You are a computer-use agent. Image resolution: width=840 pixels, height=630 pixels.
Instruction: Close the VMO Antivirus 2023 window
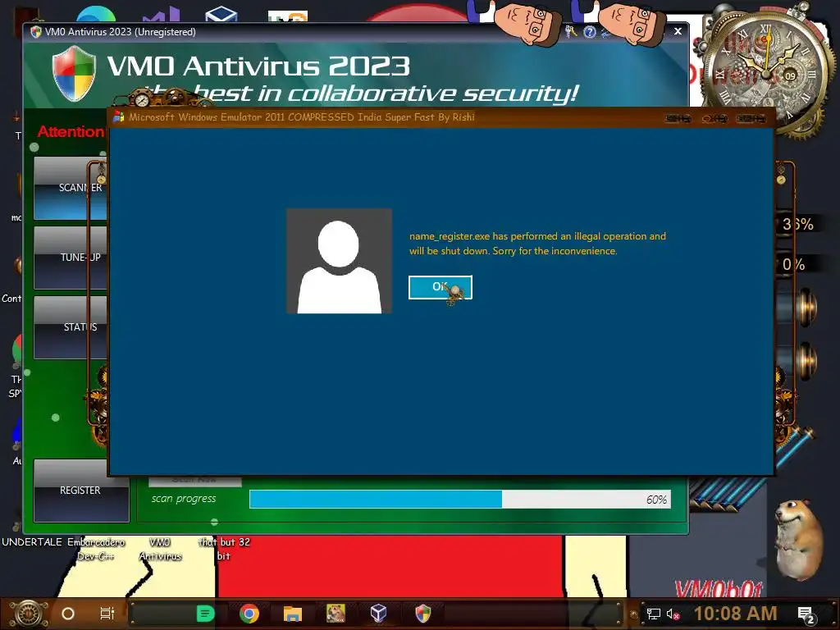point(678,31)
